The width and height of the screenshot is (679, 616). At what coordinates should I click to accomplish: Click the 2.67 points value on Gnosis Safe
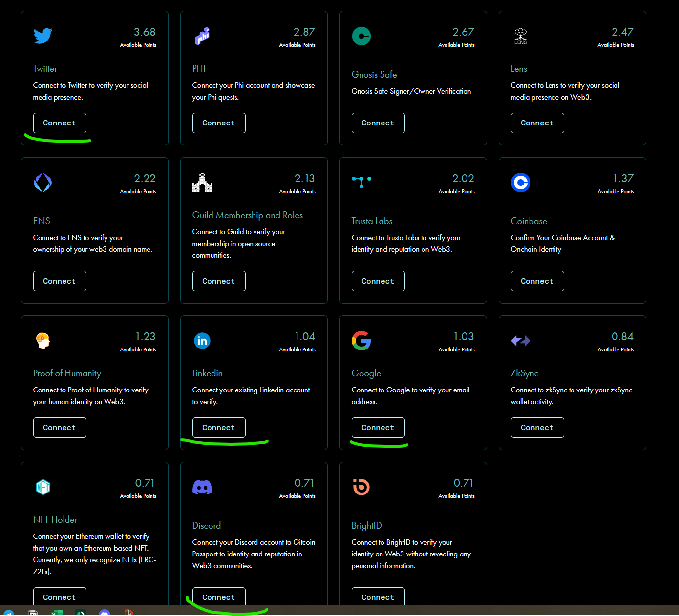[x=464, y=32]
